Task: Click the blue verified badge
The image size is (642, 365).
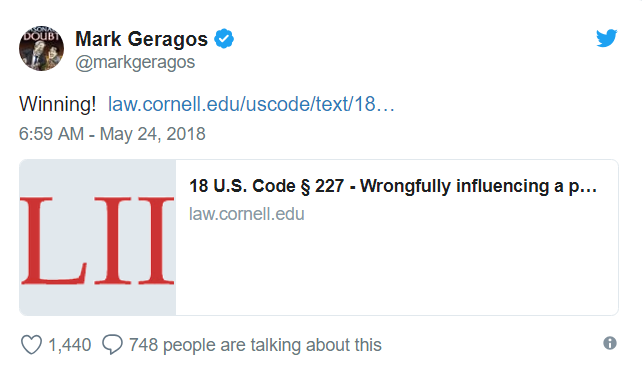Action: (224, 39)
